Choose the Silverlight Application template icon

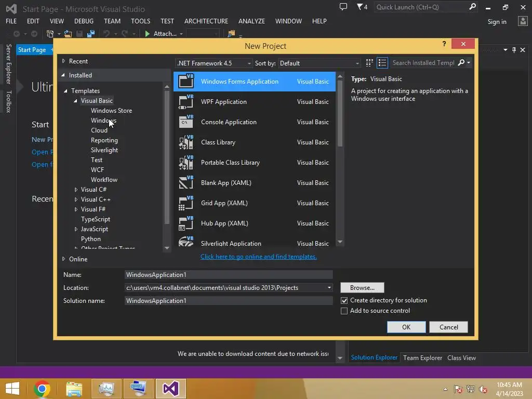click(186, 241)
